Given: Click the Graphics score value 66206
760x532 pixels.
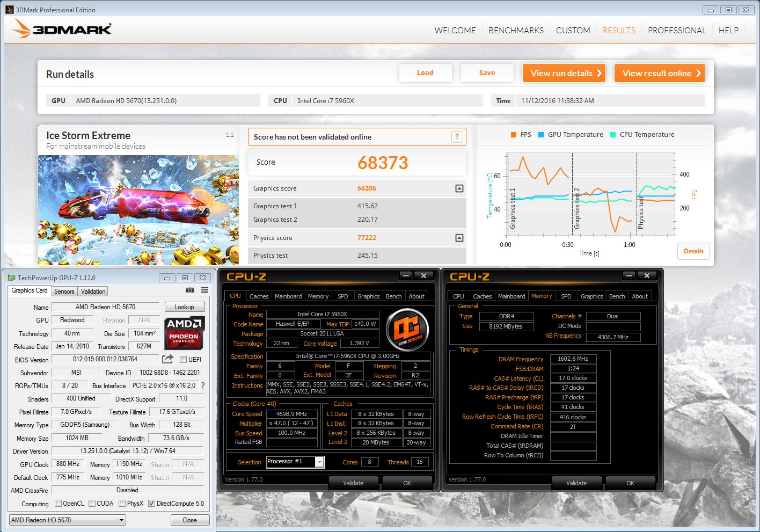Looking at the screenshot, I should point(367,188).
